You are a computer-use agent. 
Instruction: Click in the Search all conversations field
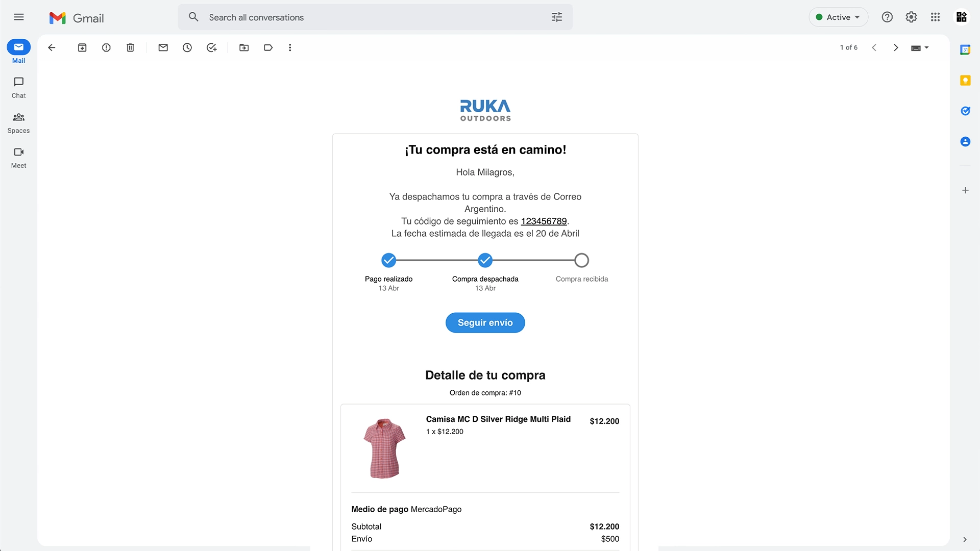(x=375, y=17)
